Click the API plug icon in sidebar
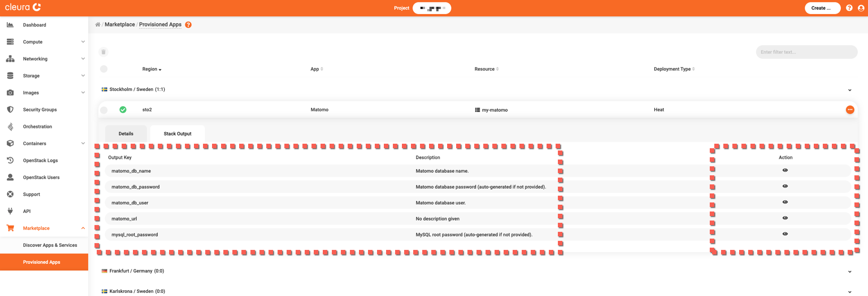The image size is (868, 296). coord(10,211)
